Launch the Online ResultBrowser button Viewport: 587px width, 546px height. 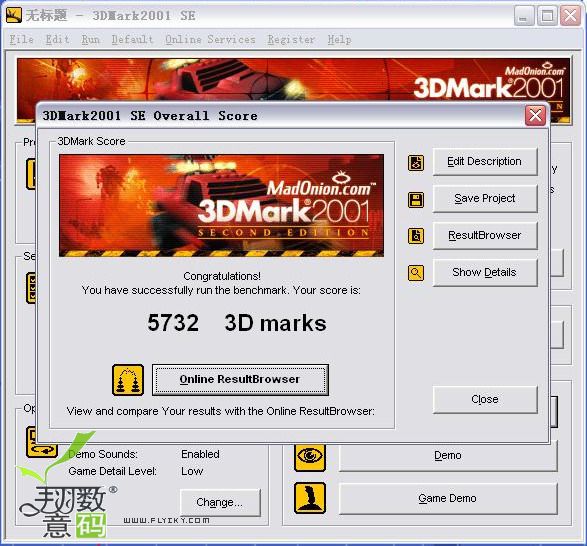point(240,379)
